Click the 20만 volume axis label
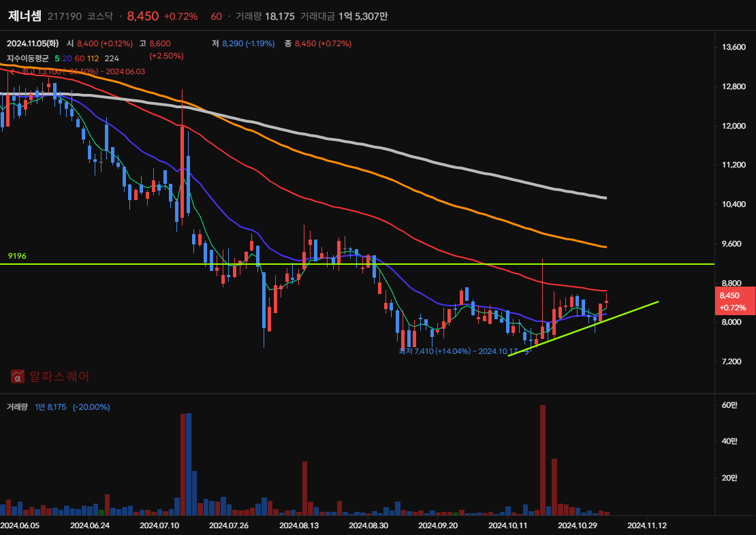This screenshot has height=535, width=756. pyautogui.click(x=729, y=478)
